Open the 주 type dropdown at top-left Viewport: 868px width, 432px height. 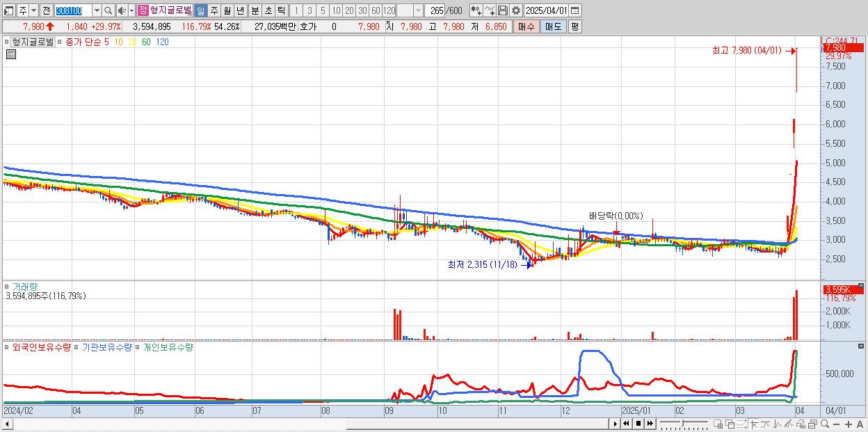click(x=33, y=10)
